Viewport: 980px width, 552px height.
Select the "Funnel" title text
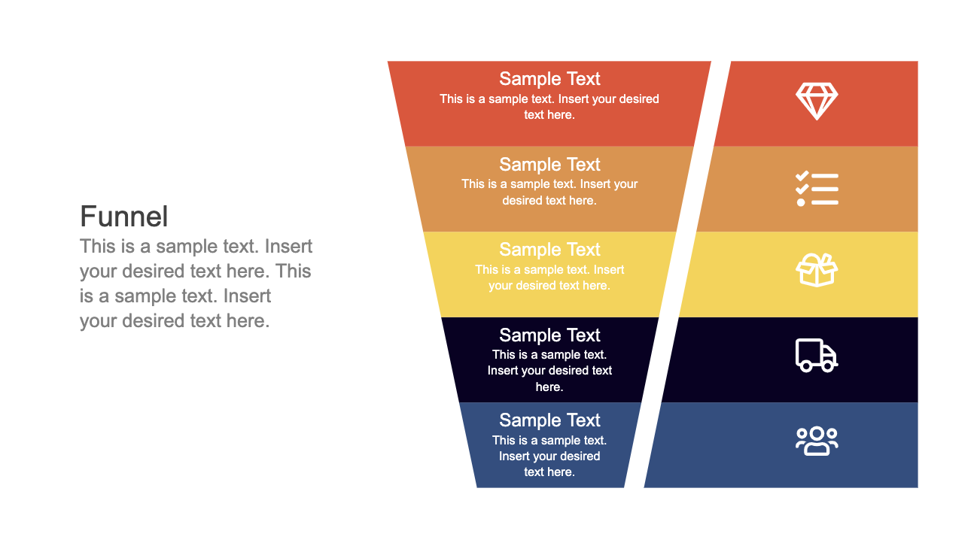pyautogui.click(x=124, y=217)
